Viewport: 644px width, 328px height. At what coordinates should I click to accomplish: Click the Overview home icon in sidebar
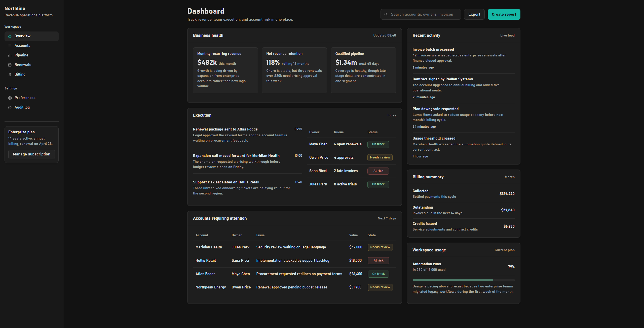10,36
